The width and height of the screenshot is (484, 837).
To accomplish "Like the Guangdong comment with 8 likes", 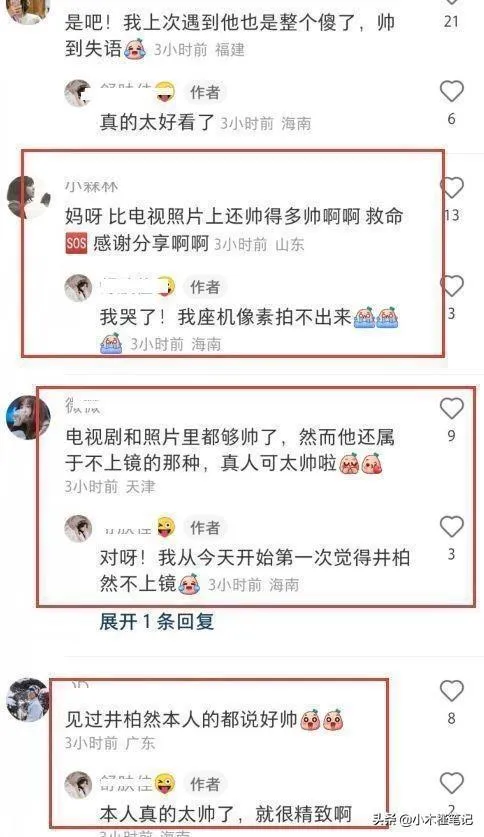I will click(x=451, y=691).
